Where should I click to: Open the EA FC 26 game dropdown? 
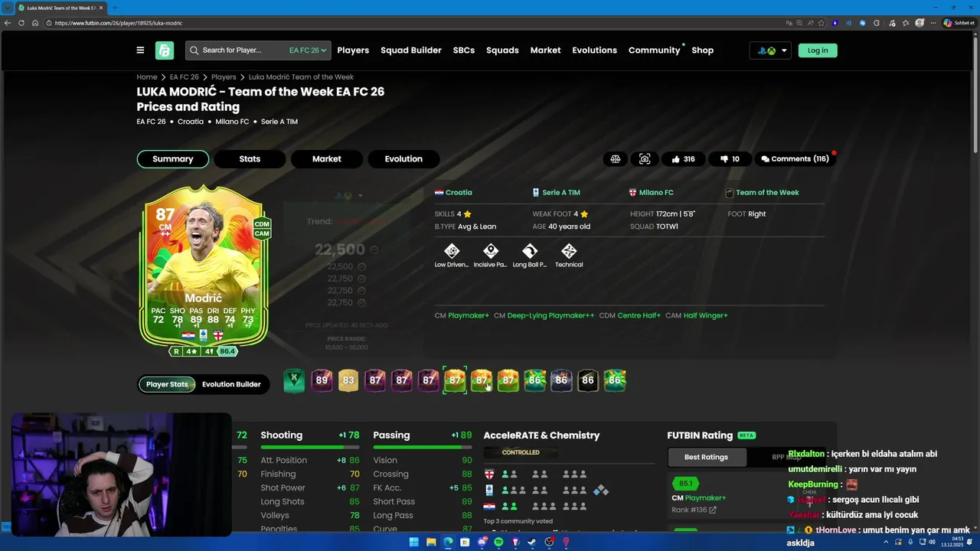[x=308, y=51]
